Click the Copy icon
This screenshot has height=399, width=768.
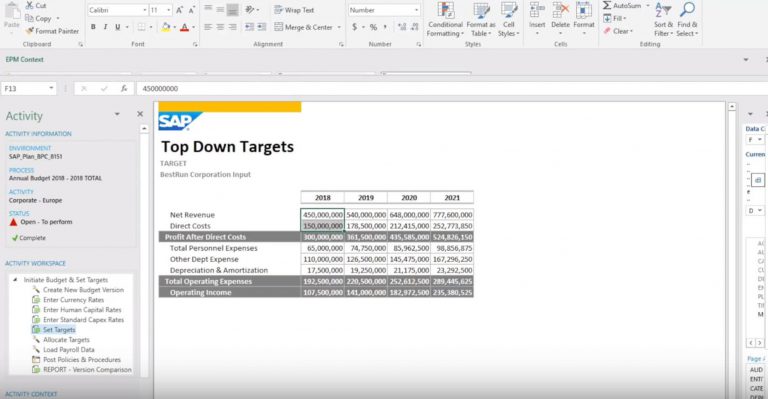coord(30,19)
